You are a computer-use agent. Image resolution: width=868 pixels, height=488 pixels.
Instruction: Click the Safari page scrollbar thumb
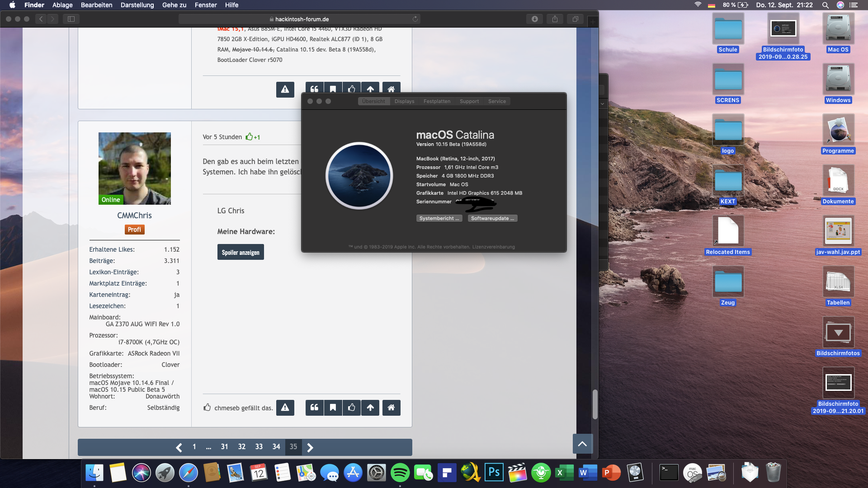click(595, 404)
